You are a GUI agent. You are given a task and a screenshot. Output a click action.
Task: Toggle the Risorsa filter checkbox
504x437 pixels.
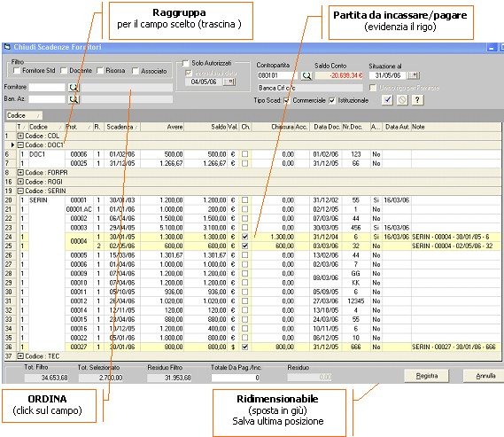coord(100,70)
